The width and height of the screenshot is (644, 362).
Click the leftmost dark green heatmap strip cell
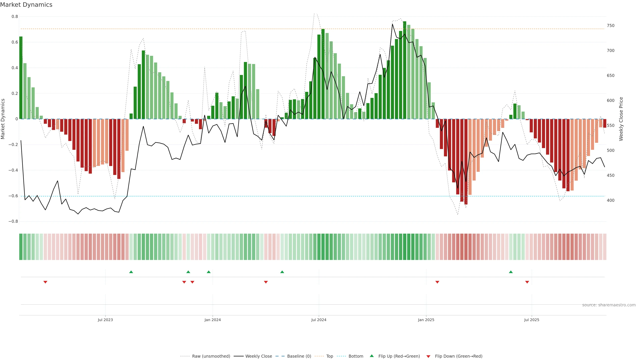[21, 247]
